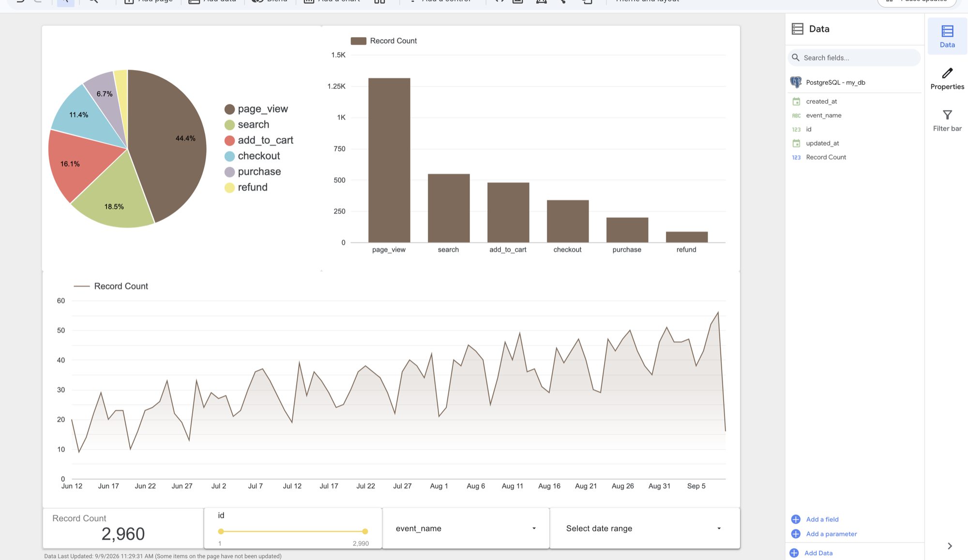
Task: Click the right handle of id slider
Action: coord(365,531)
